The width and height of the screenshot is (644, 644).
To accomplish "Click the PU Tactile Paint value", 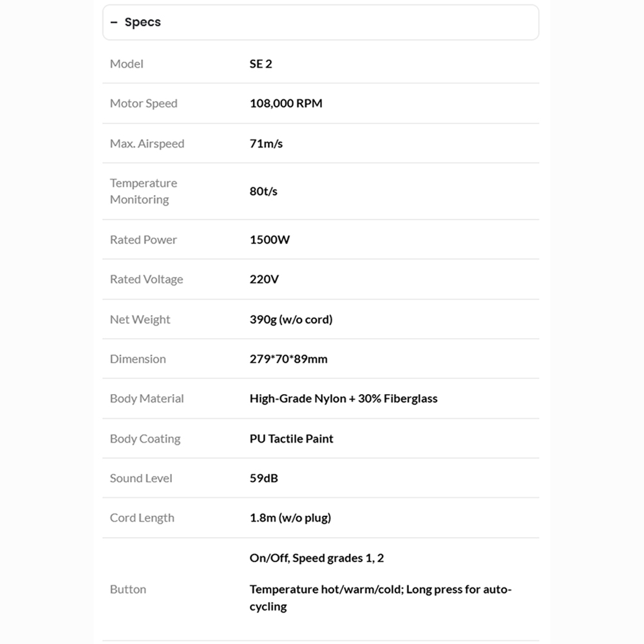I will coord(292,439).
